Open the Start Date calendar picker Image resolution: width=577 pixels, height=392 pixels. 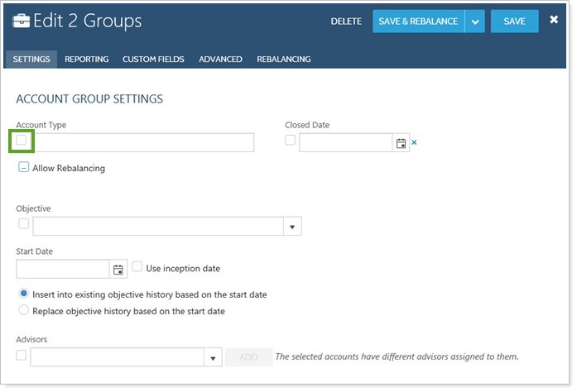118,269
